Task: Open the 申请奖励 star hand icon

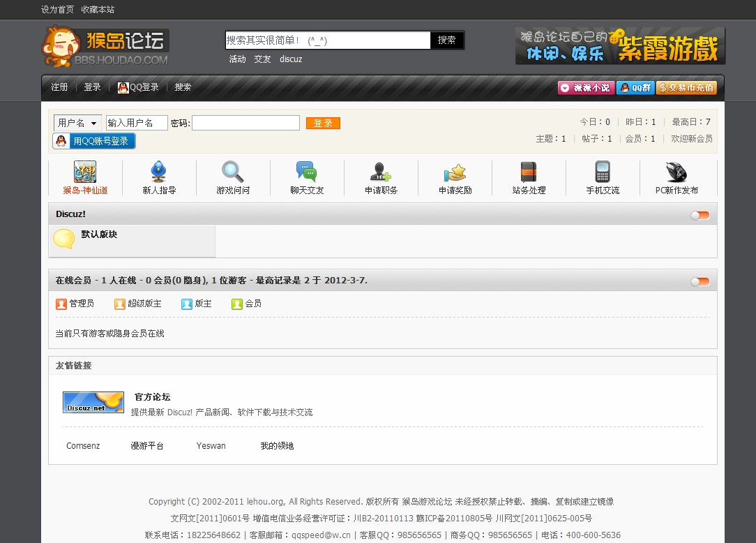Action: click(x=455, y=172)
